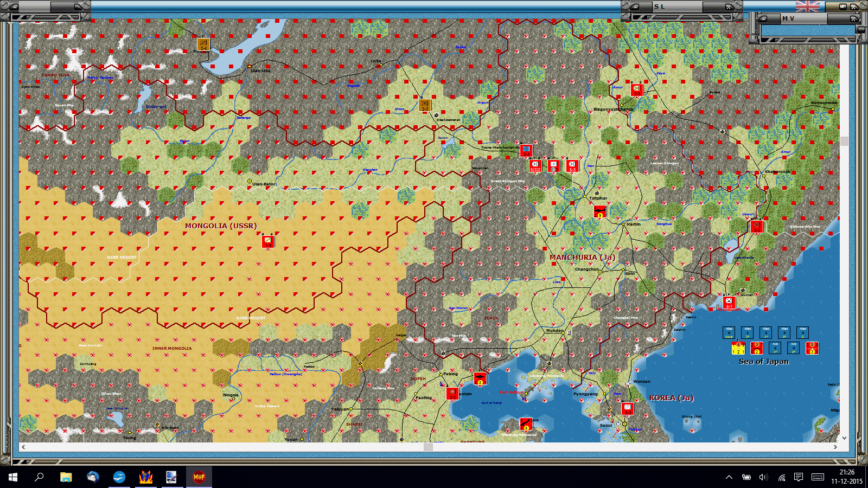
Task: Click the Changchun city label
Action: [587, 269]
